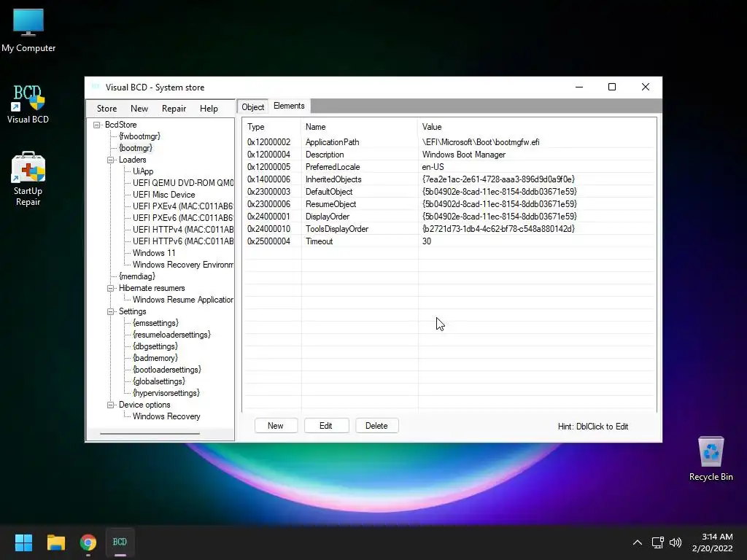Select Windows Recovery Environment loader
Screen dimensions: 747x560
[183, 265]
